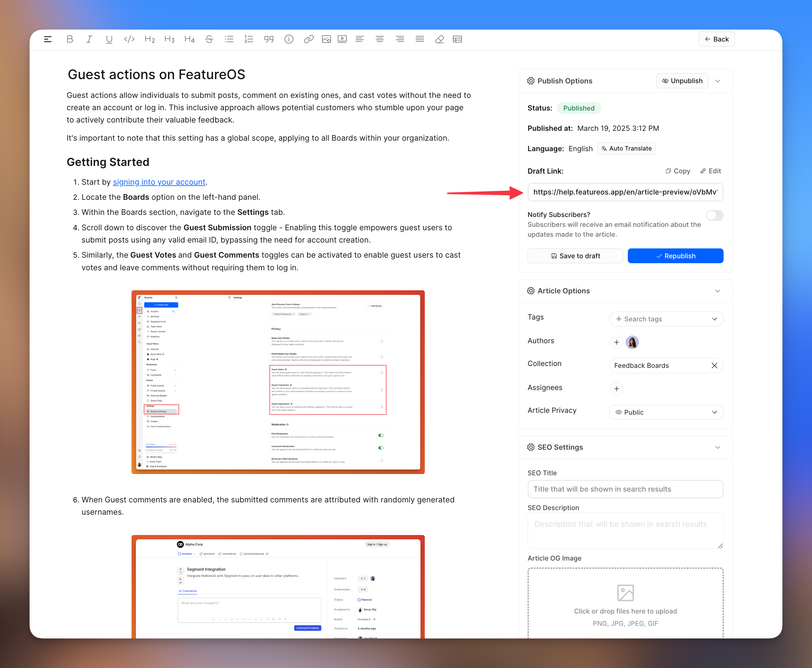This screenshot has height=668, width=812.
Task: Click the author avatar
Action: click(632, 342)
